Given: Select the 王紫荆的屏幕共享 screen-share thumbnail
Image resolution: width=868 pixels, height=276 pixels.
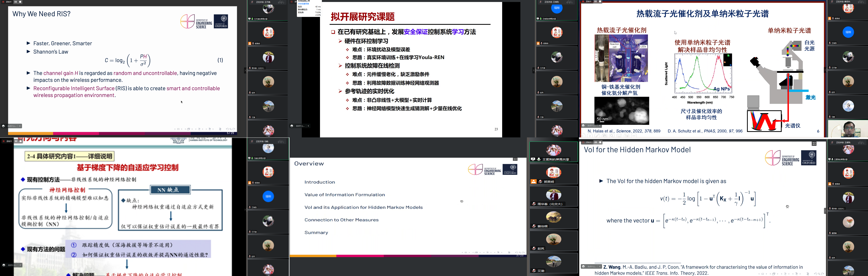Looking at the screenshot, I should (554, 152).
